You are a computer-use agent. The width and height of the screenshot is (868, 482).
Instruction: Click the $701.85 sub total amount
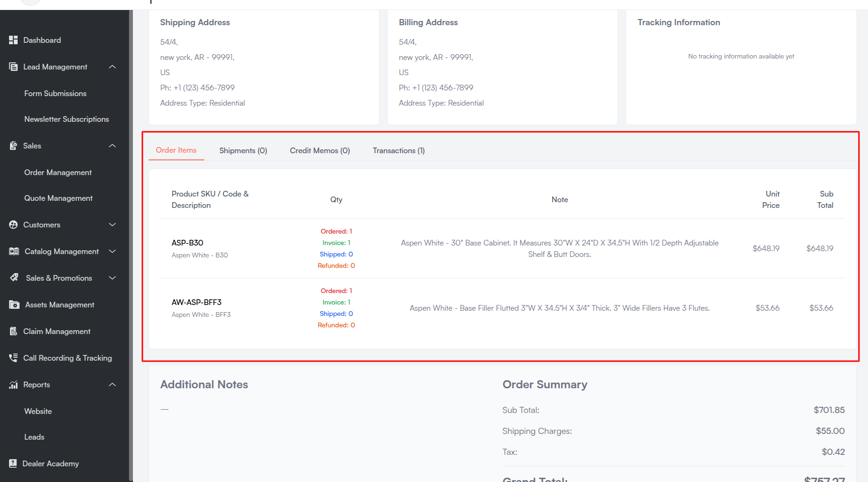point(829,410)
